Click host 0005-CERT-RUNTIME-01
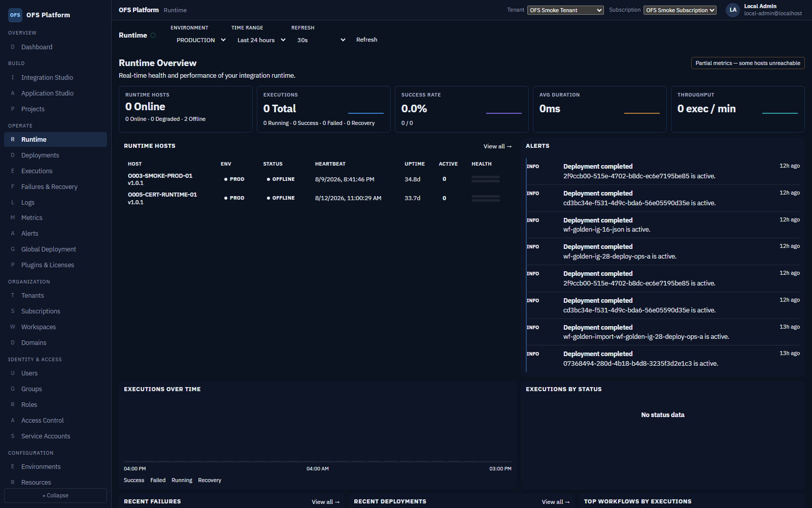 pyautogui.click(x=162, y=195)
